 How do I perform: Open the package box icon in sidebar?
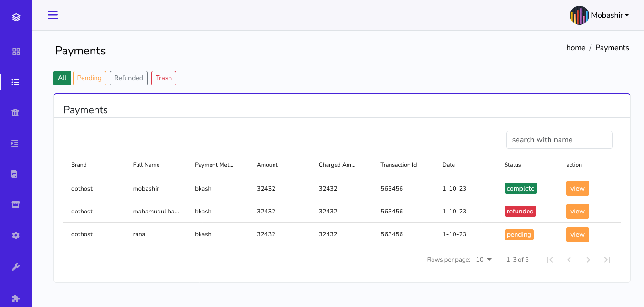click(x=16, y=204)
